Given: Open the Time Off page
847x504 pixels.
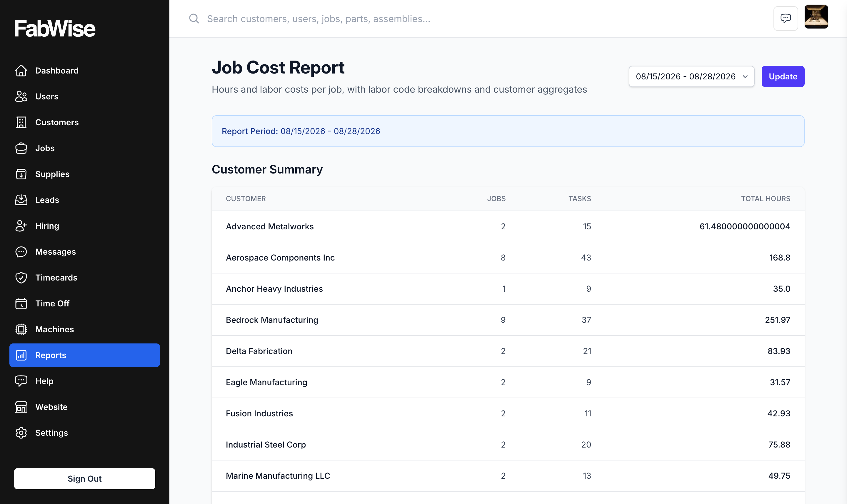Looking at the screenshot, I should 85,304.
